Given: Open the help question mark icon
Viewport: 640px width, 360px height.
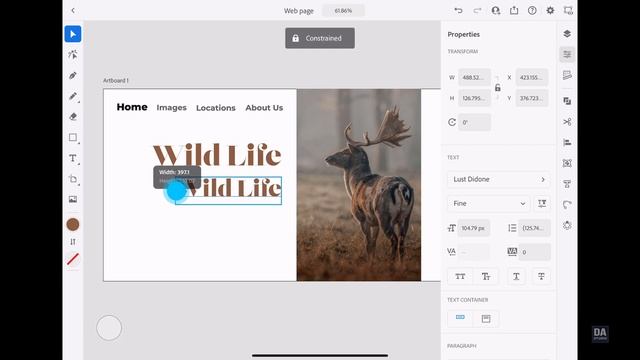Looking at the screenshot, I should (x=532, y=11).
